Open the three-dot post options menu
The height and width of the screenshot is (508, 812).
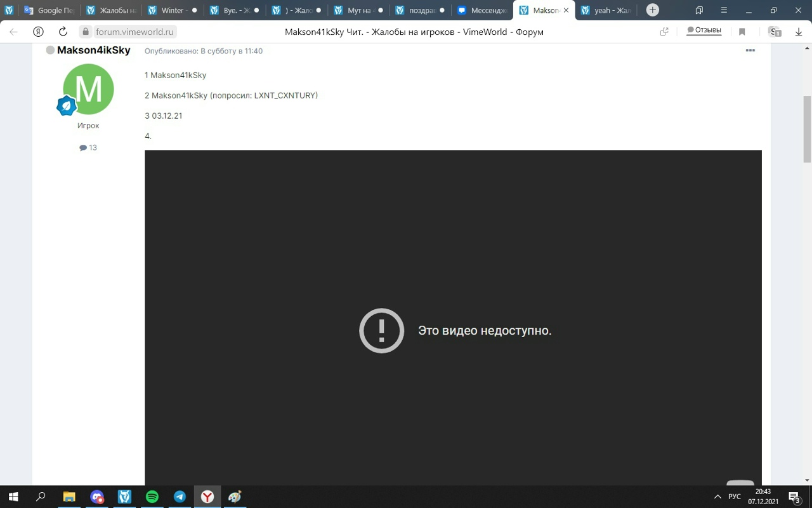(750, 51)
